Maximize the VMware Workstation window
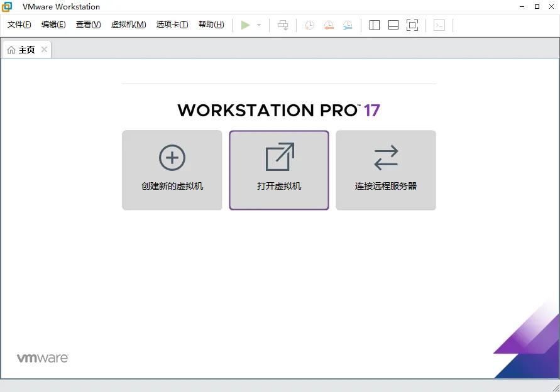 [537, 6]
